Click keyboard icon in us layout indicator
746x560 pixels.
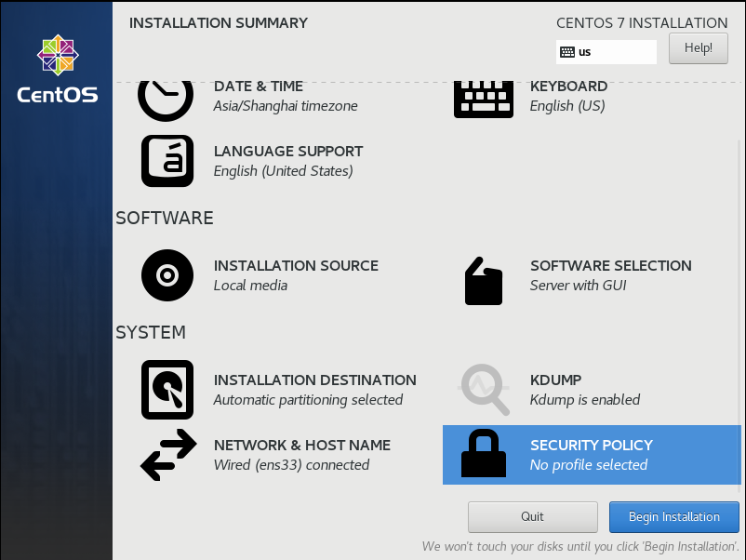click(x=567, y=52)
